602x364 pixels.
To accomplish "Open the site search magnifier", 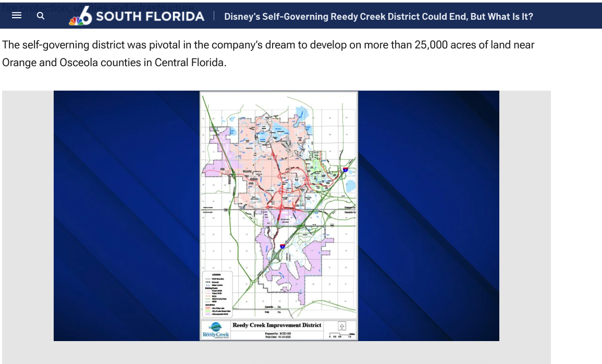I will [41, 16].
